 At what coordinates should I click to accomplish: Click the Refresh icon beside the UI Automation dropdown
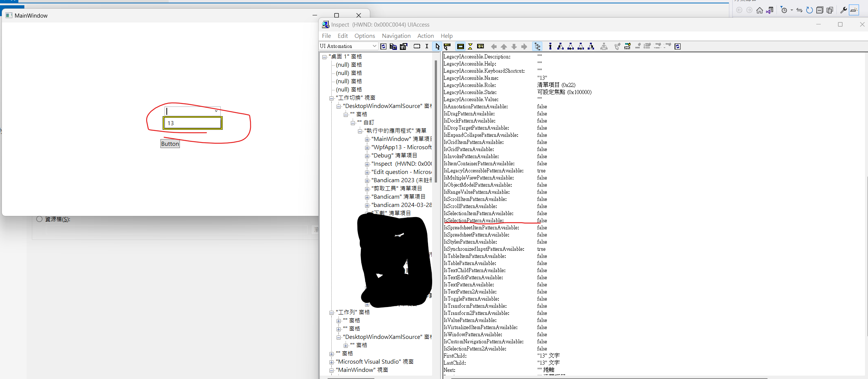point(383,46)
